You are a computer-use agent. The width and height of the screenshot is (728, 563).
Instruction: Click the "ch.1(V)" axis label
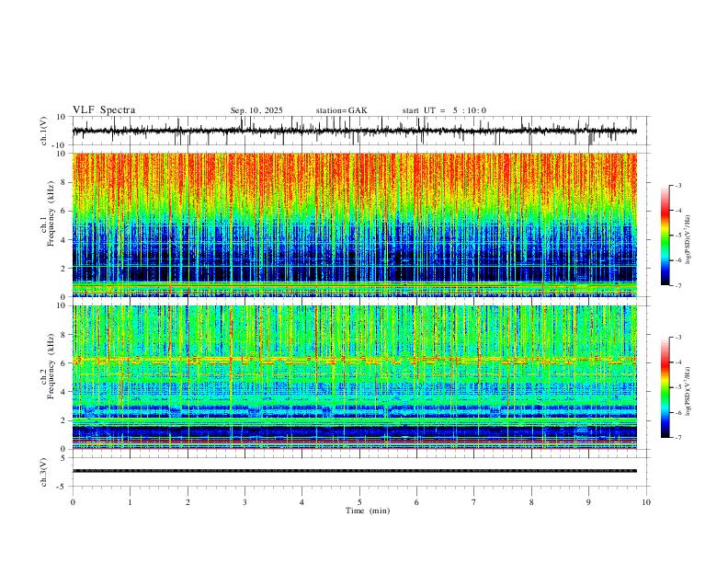pos(44,131)
